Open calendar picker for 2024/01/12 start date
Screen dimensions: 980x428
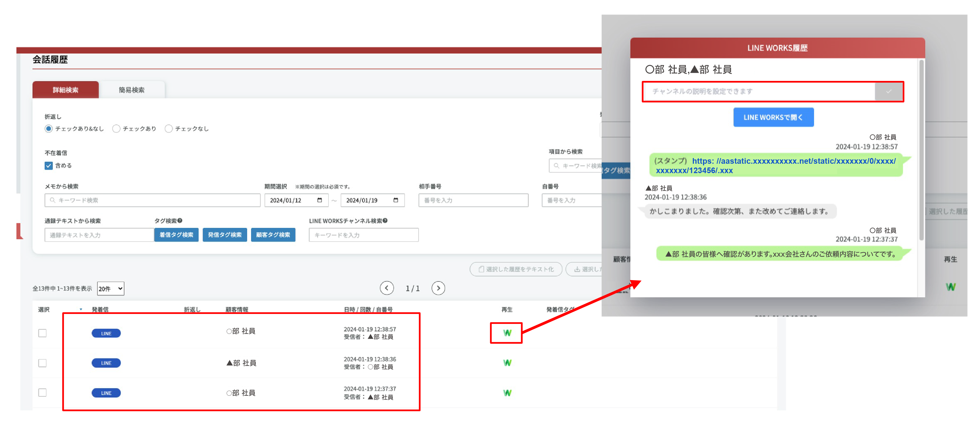pos(319,200)
